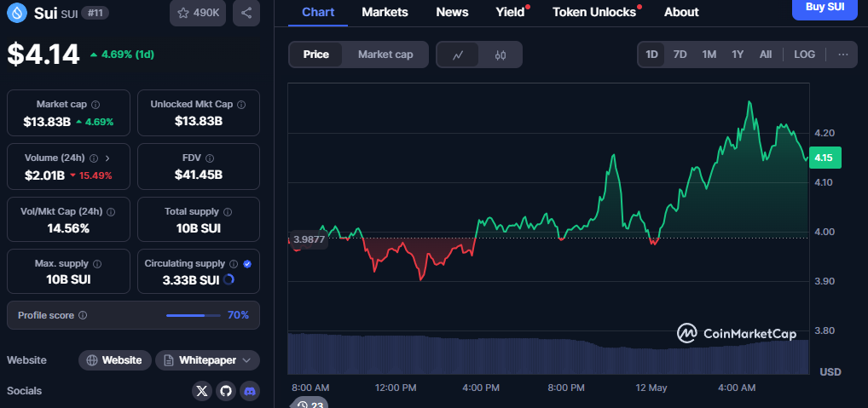This screenshot has height=408, width=868.
Task: Open the Yield tab
Action: 510,12
